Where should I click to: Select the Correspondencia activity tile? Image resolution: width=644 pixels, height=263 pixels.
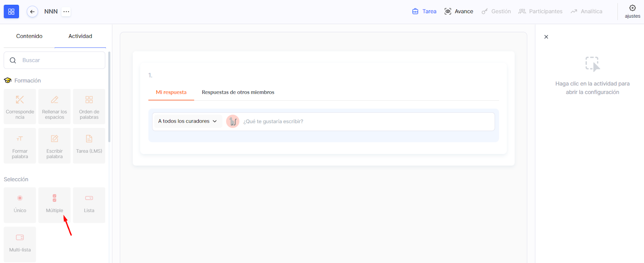point(20,107)
